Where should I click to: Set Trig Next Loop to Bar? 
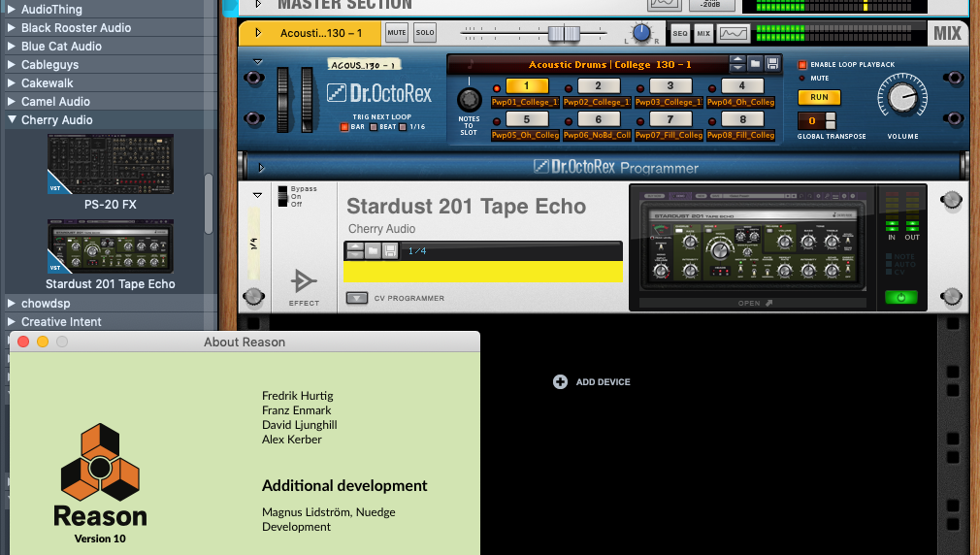(344, 127)
